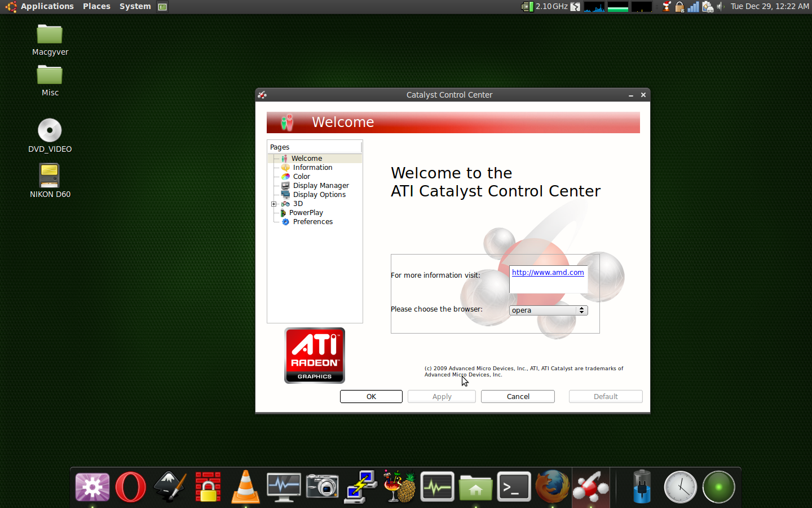Select the Display Options tree entry
Screen dimensions: 812x508
pos(319,194)
